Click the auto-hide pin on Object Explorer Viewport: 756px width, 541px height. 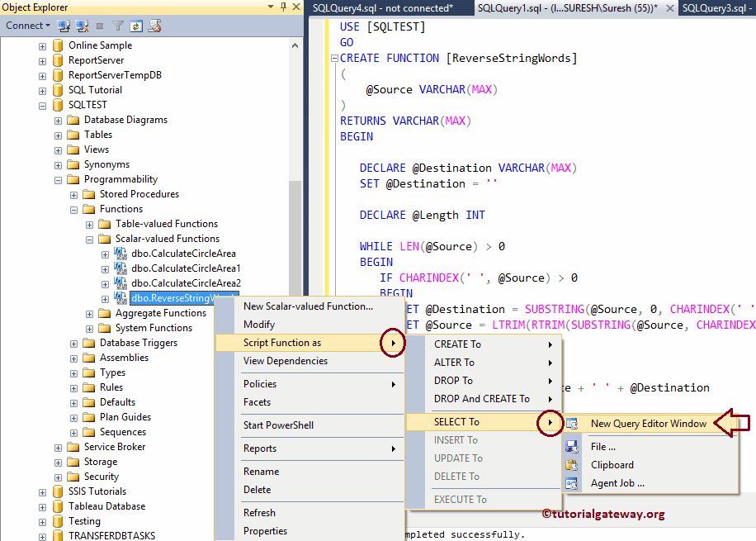point(283,7)
